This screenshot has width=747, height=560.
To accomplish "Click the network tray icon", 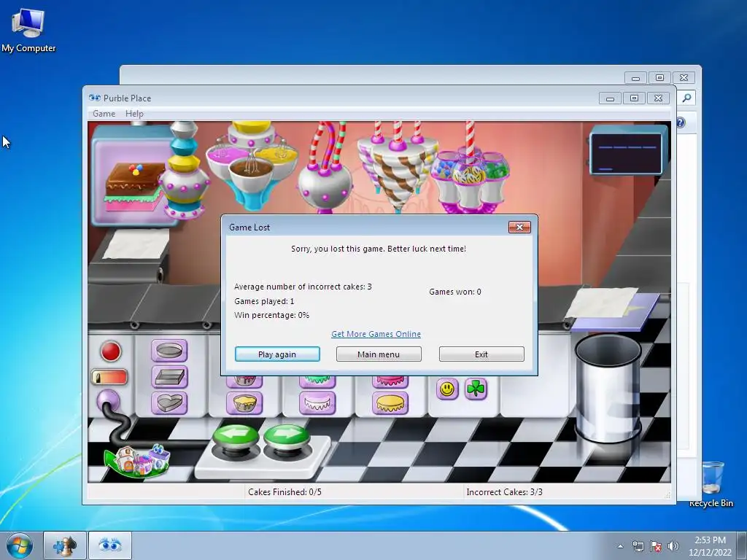I will click(638, 546).
